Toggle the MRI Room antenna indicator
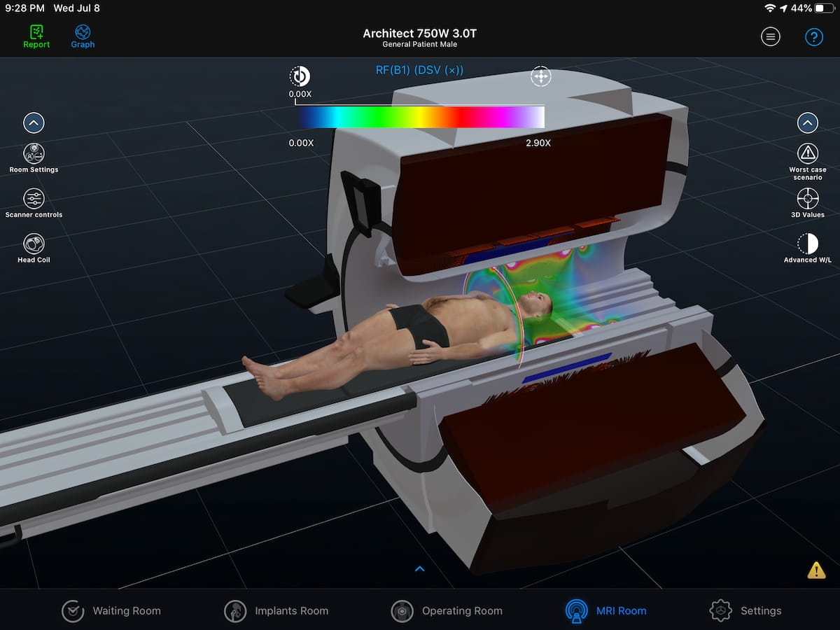 point(577,611)
